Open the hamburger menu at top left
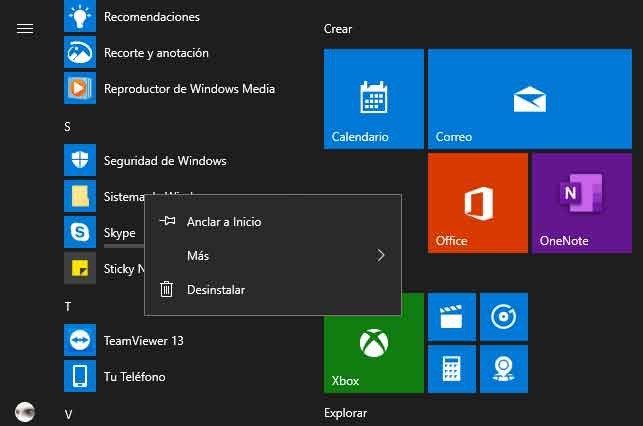The width and height of the screenshot is (643, 426). (x=25, y=29)
